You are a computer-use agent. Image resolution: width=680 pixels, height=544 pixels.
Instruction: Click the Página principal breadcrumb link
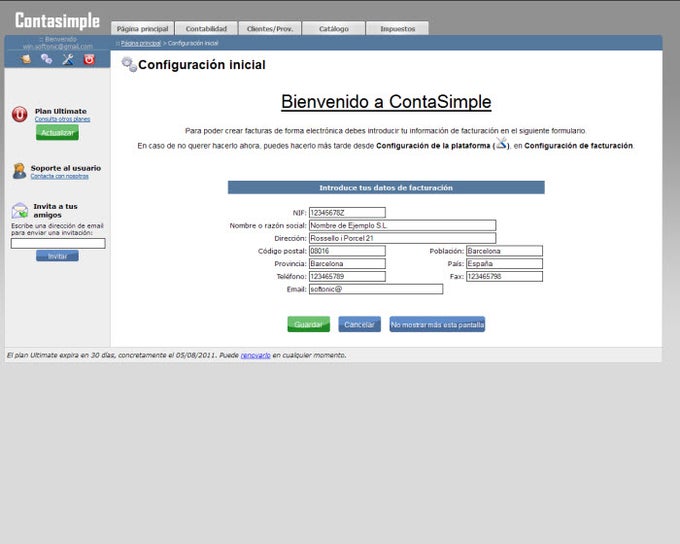point(141,43)
